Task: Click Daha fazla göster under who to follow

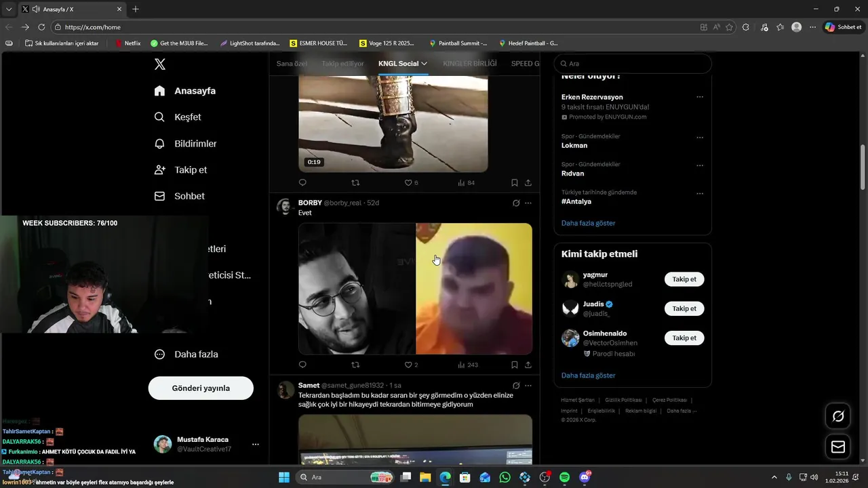Action: point(588,375)
